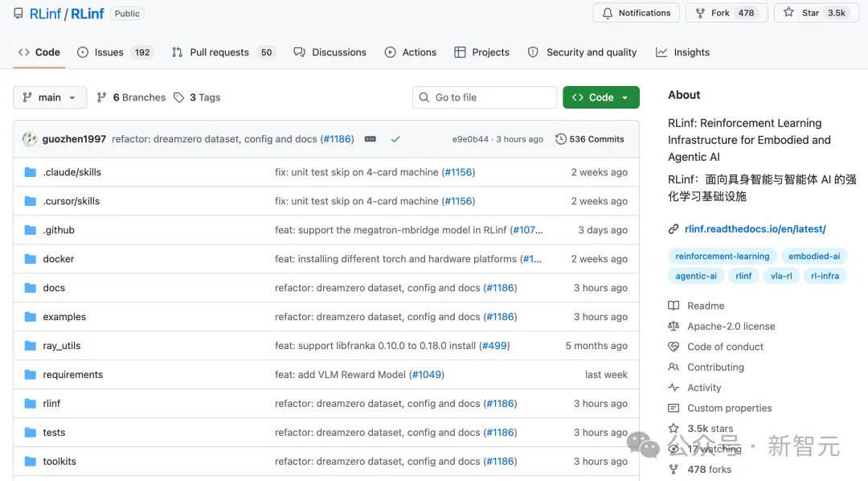Click guozhen1997's avatar image
Image resolution: width=868 pixels, height=481 pixels.
pyautogui.click(x=30, y=139)
